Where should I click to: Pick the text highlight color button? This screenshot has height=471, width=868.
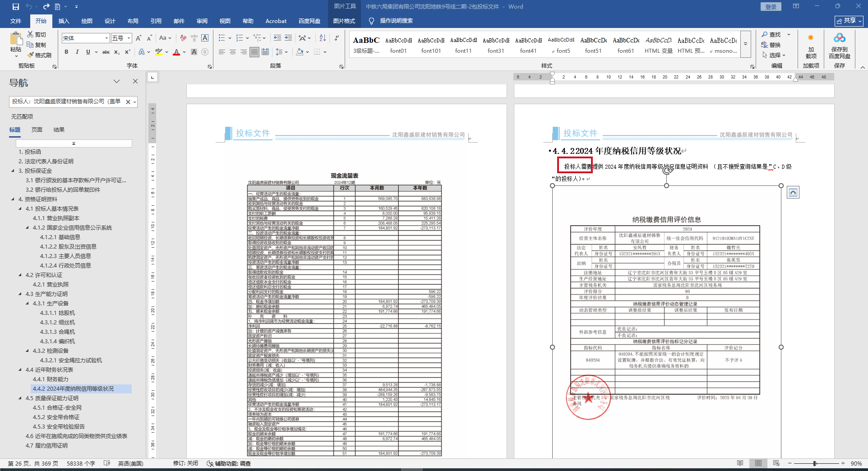(158, 52)
